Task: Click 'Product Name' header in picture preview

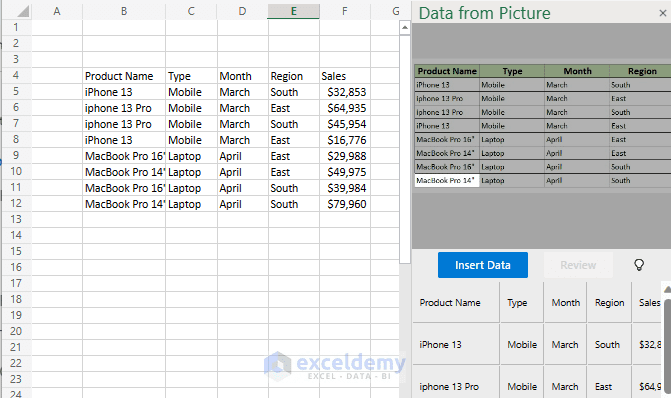Action: 447,71
